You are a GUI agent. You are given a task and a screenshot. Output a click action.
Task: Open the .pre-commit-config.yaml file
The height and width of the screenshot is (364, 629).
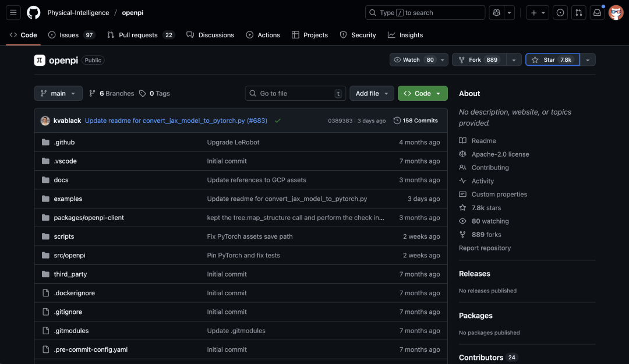91,350
